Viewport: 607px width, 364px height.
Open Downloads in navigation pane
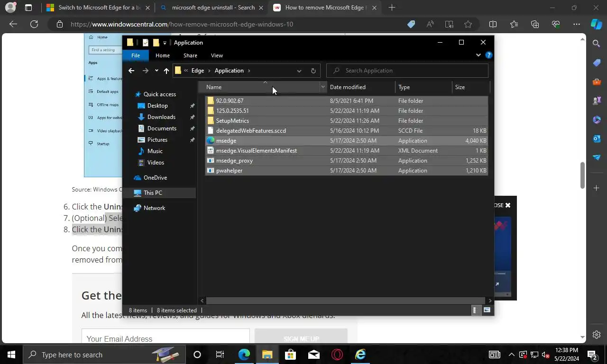[161, 117]
